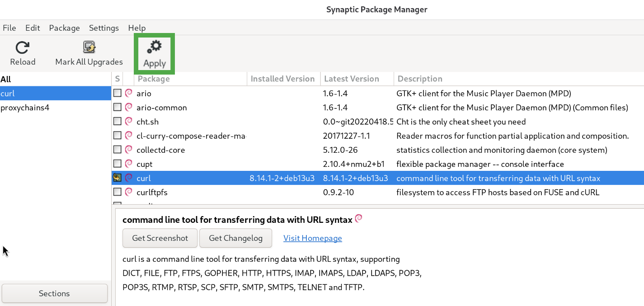The image size is (644, 306).
Task: Click the Get Screenshot button
Action: 160,238
